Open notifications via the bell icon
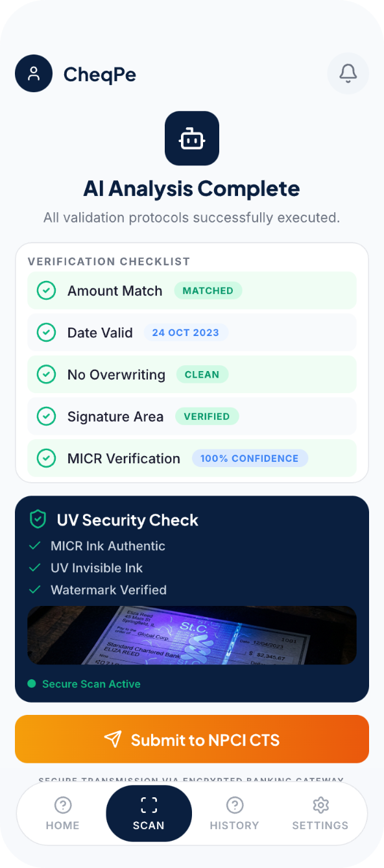Viewport: 384px width, 868px height. [x=348, y=73]
